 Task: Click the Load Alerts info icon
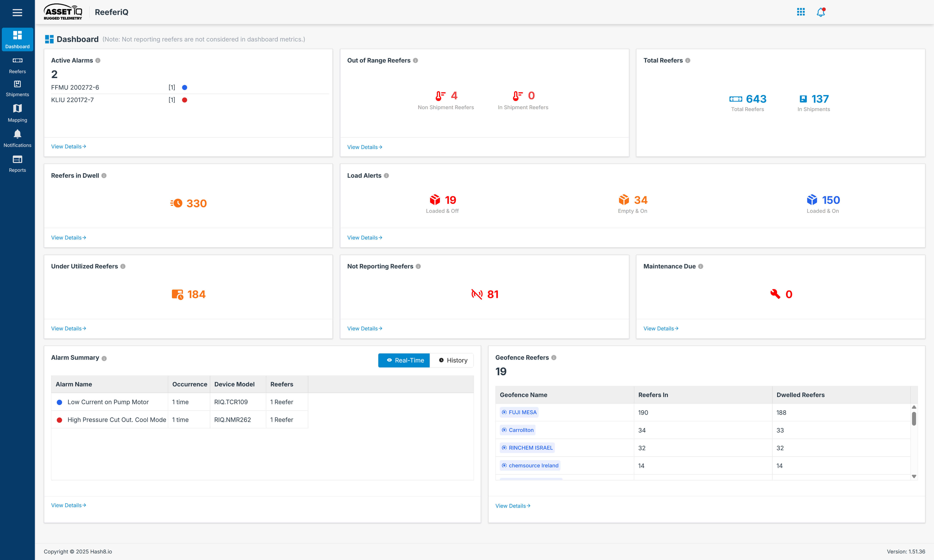(x=386, y=175)
